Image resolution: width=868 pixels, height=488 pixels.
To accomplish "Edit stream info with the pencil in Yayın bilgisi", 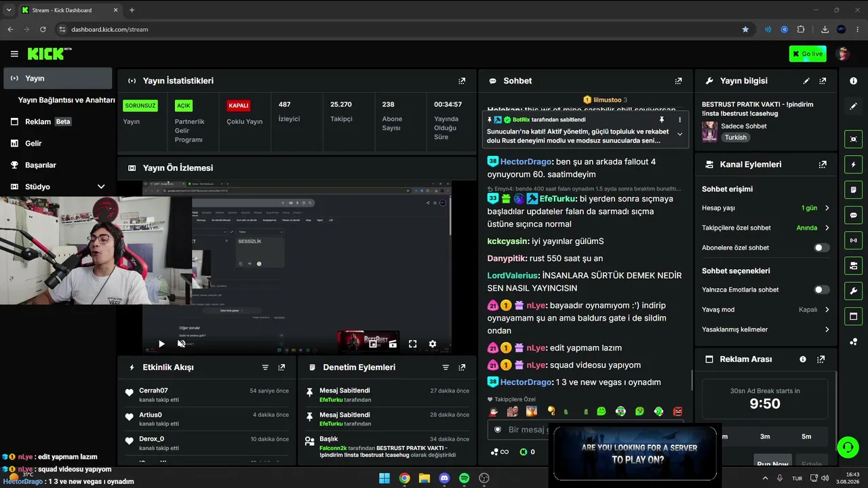I will [x=806, y=81].
